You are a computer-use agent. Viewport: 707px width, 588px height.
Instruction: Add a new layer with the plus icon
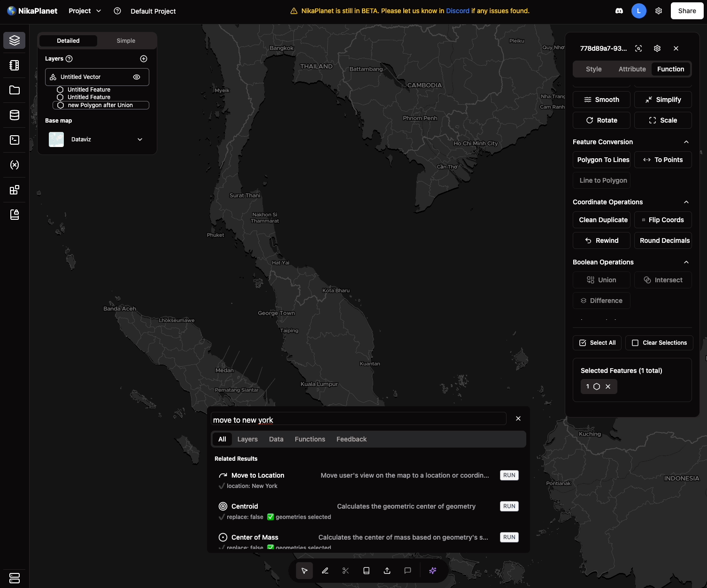click(x=144, y=59)
